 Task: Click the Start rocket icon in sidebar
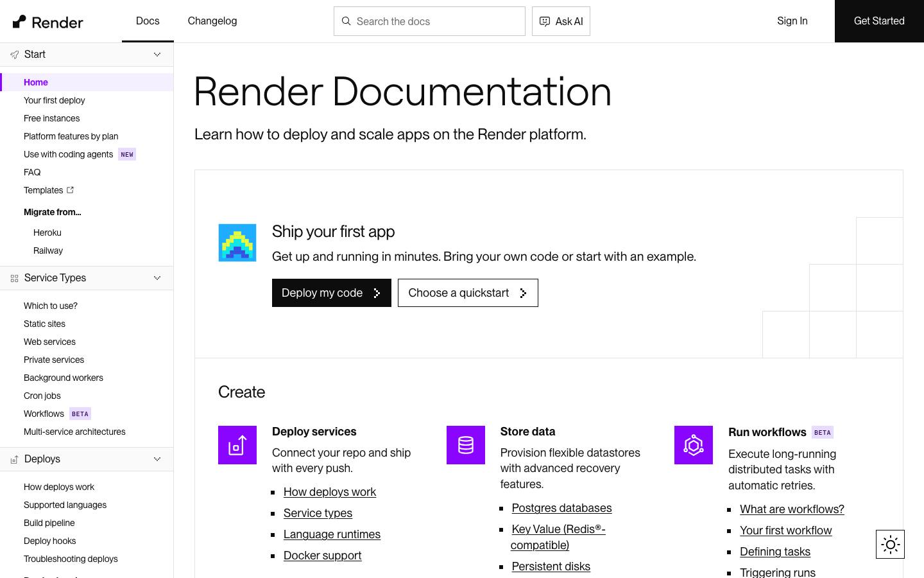(15, 55)
